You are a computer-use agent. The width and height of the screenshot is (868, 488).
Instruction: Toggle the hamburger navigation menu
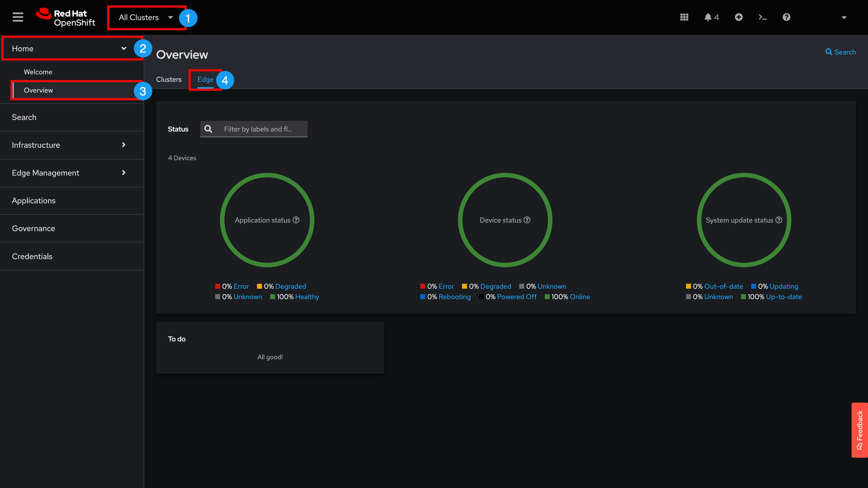pyautogui.click(x=18, y=17)
